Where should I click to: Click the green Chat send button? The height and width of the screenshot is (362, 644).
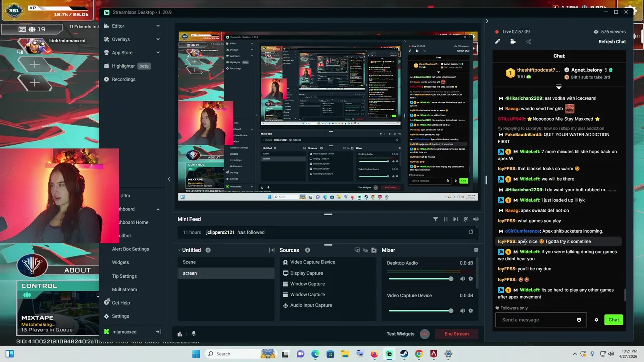614,320
